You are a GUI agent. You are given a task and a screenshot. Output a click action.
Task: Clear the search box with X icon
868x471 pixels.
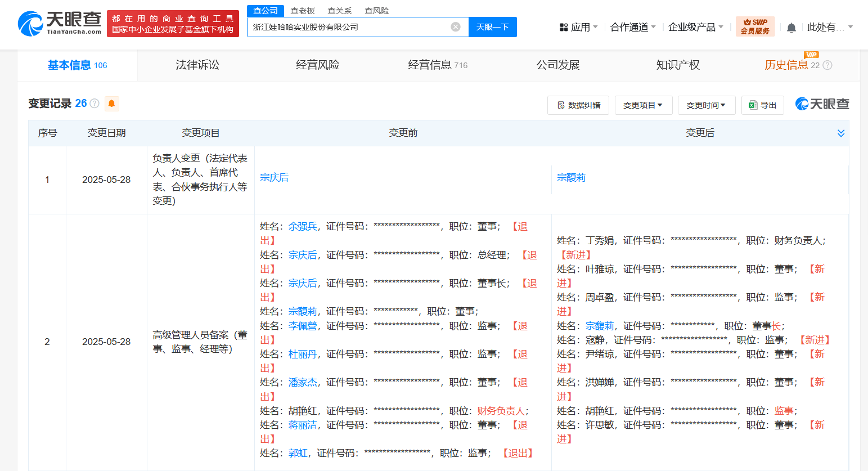pyautogui.click(x=456, y=27)
